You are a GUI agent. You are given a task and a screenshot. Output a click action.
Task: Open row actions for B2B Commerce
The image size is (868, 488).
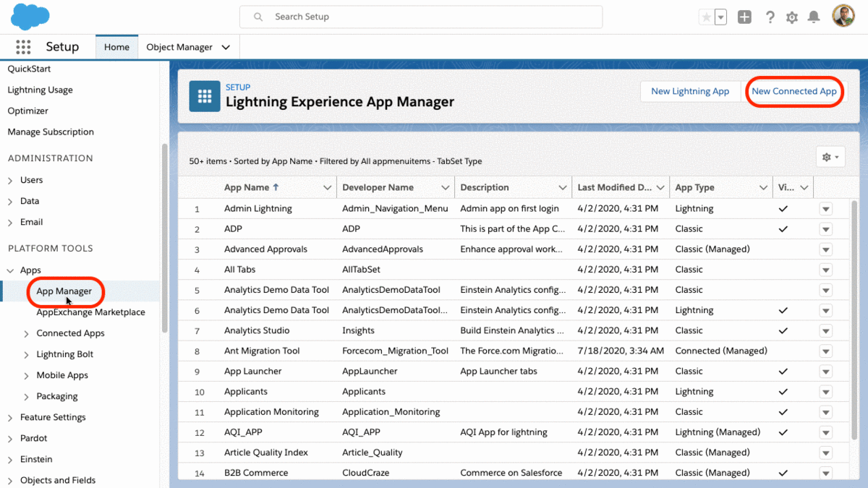[x=825, y=473]
